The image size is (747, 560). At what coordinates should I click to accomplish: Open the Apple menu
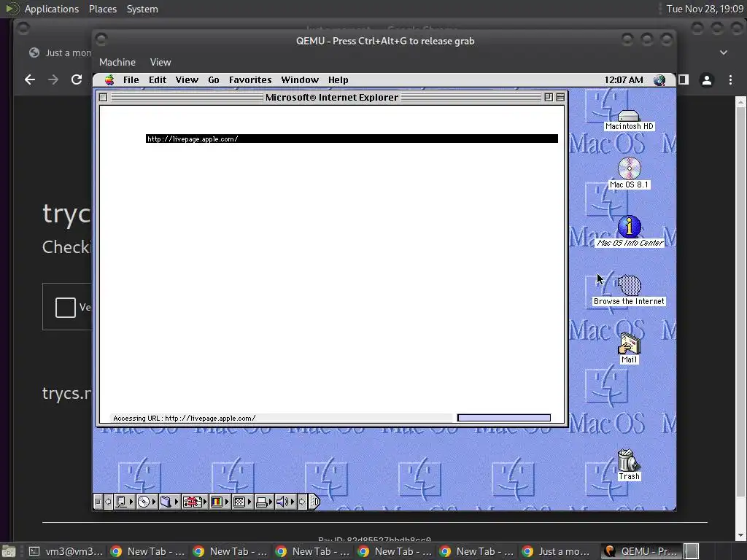pyautogui.click(x=109, y=80)
